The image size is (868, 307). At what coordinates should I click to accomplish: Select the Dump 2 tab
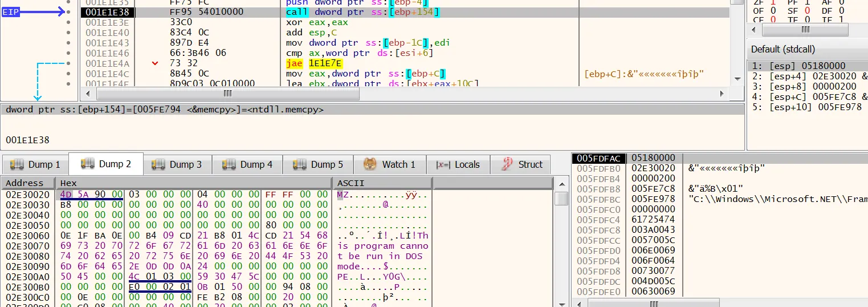pos(106,164)
